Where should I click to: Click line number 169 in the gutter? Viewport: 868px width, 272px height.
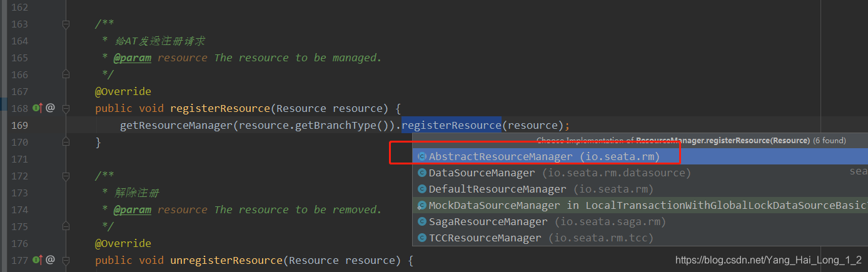point(20,125)
